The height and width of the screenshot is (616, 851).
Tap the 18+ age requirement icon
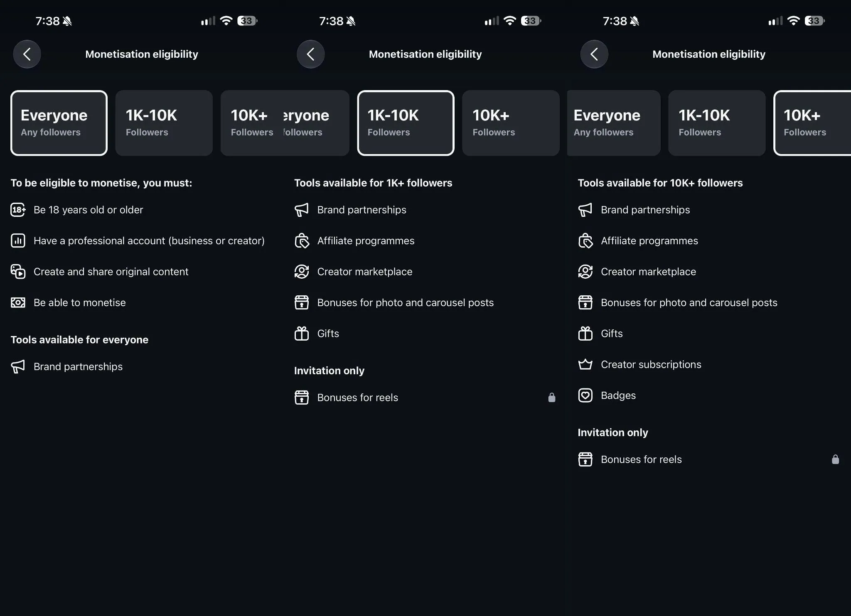point(18,210)
